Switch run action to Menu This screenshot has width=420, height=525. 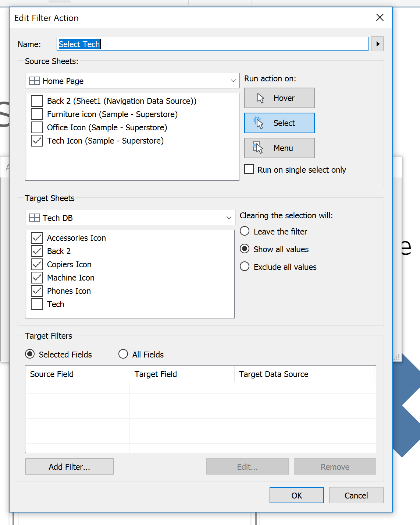coord(279,148)
